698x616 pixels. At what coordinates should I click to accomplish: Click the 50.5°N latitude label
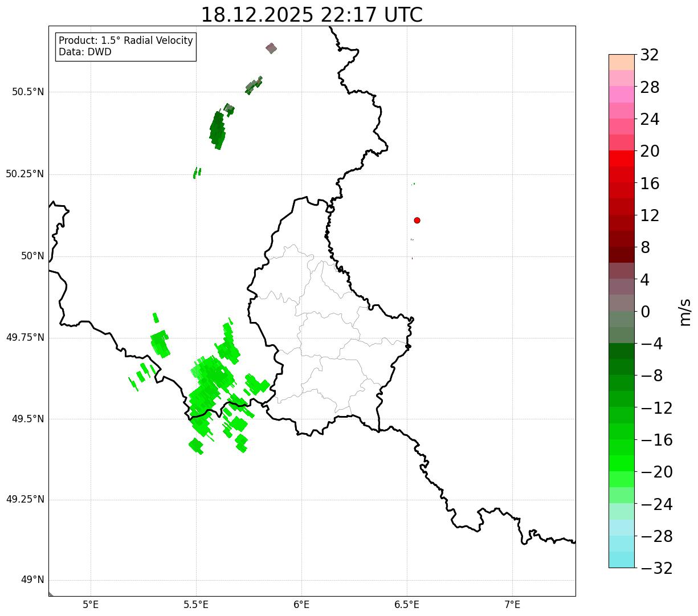tap(28, 92)
